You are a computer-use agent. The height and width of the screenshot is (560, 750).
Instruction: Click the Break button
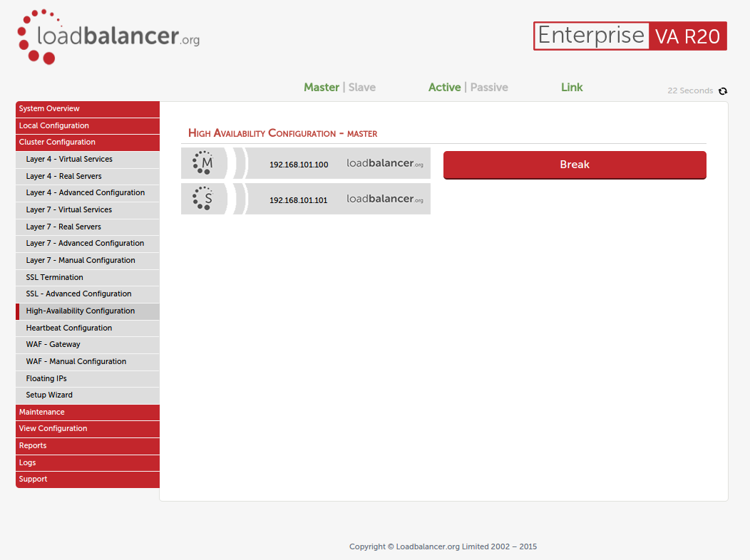click(x=575, y=165)
